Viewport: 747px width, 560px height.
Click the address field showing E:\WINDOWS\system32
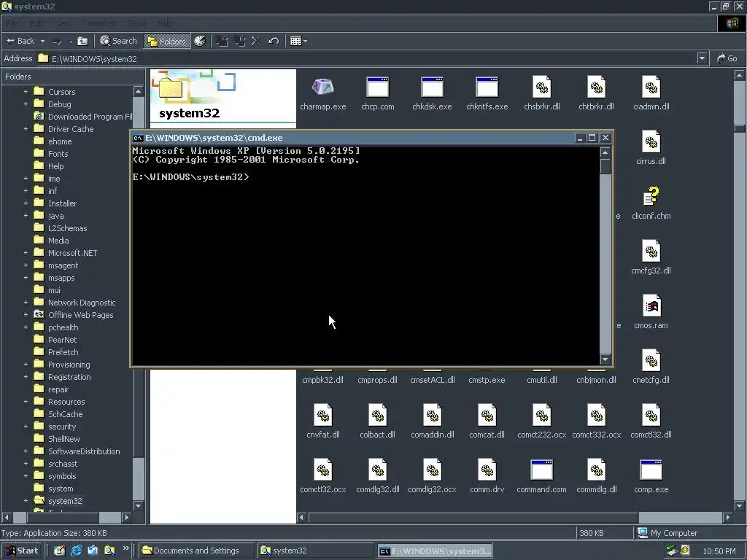tap(367, 58)
